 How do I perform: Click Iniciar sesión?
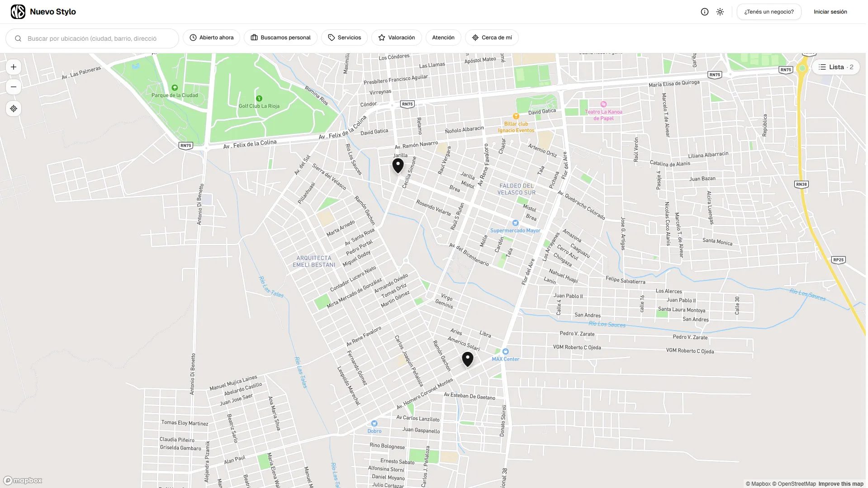point(830,12)
